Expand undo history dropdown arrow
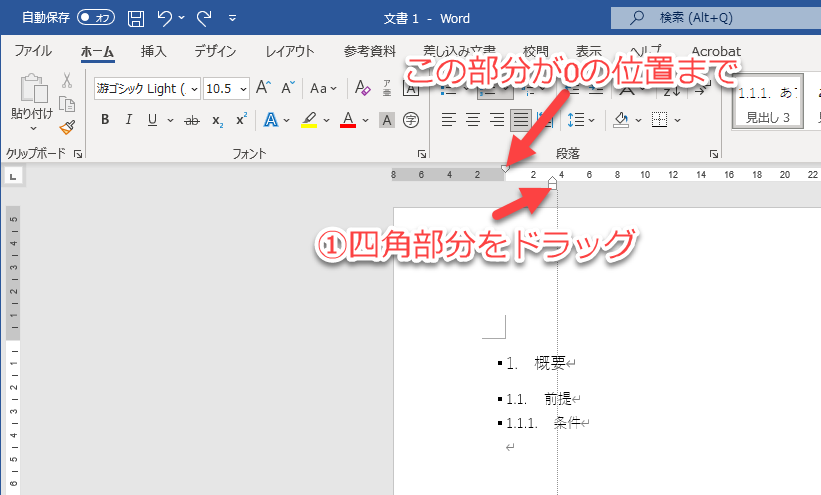Image resolution: width=821 pixels, height=495 pixels. 181,18
